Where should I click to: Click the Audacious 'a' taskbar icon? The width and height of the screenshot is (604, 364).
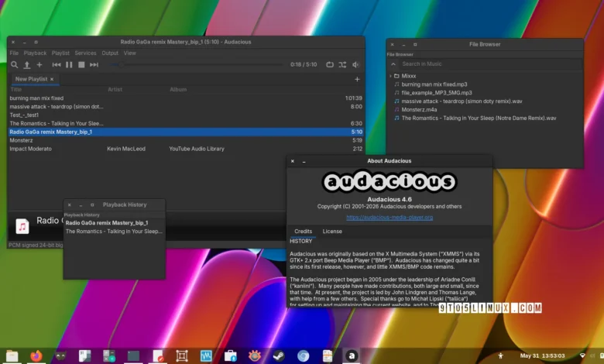coord(352,356)
